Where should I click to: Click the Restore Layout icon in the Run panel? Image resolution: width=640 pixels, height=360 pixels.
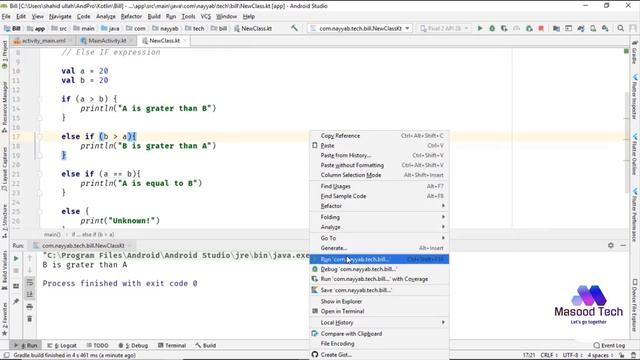click(16, 286)
